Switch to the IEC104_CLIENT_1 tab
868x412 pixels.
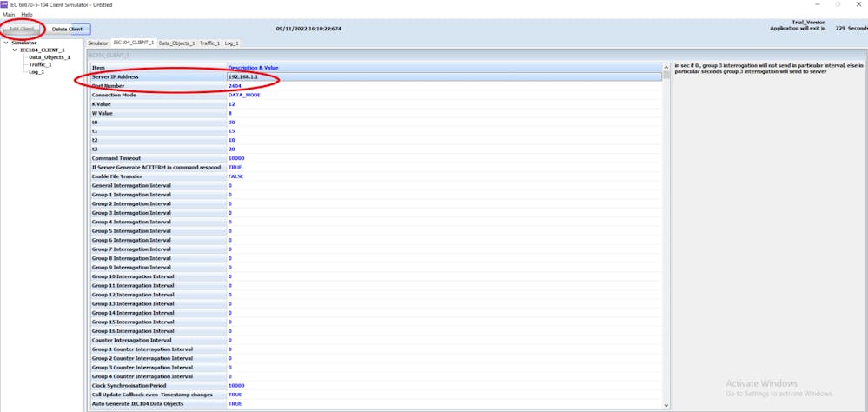point(134,43)
